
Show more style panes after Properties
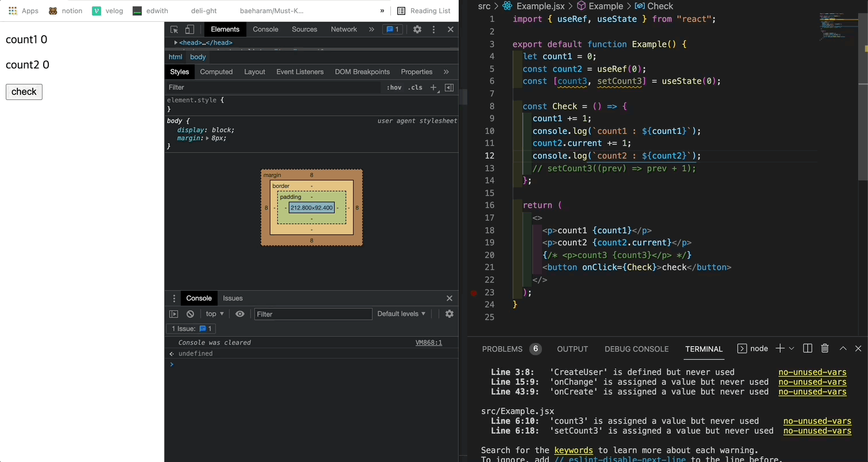[446, 72]
